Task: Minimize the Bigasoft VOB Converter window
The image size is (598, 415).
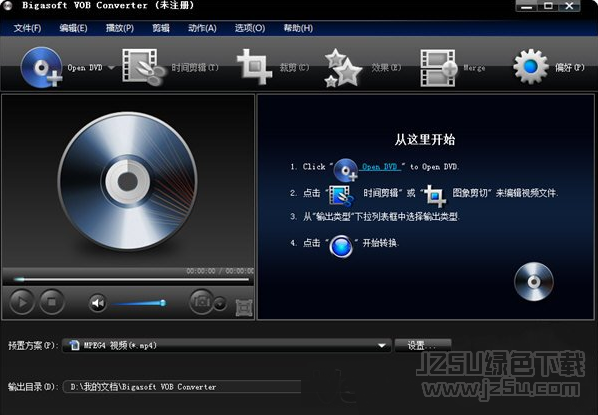Action: coord(528,6)
